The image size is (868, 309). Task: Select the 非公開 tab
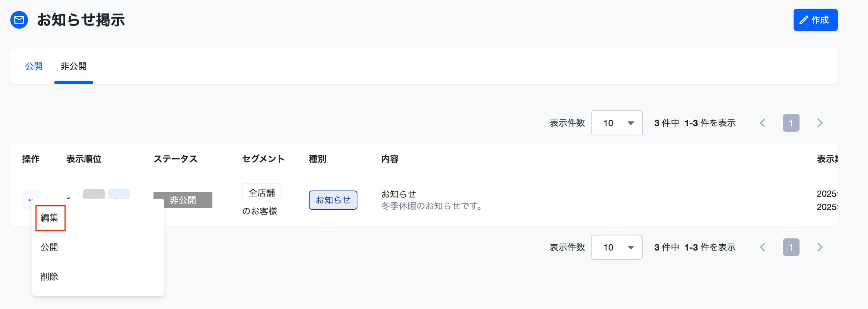(x=73, y=66)
